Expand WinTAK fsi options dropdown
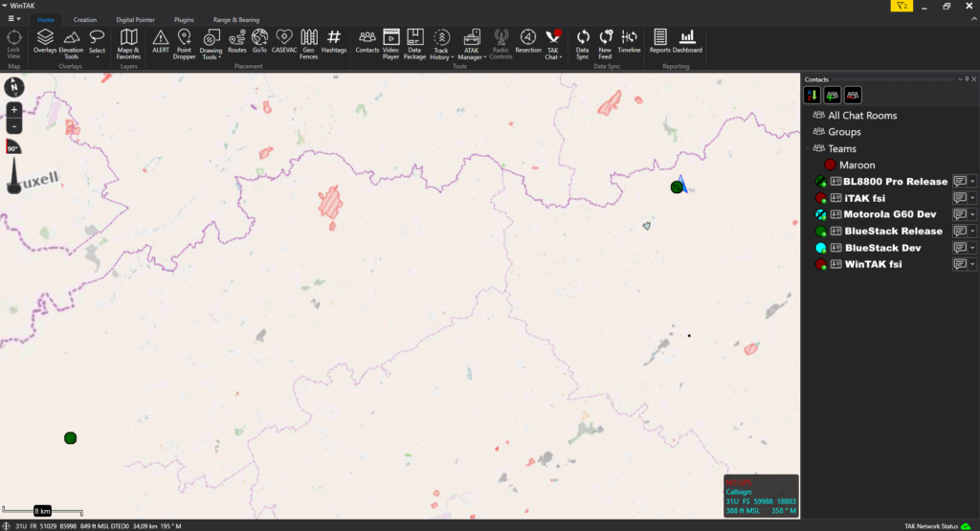 pos(972,264)
